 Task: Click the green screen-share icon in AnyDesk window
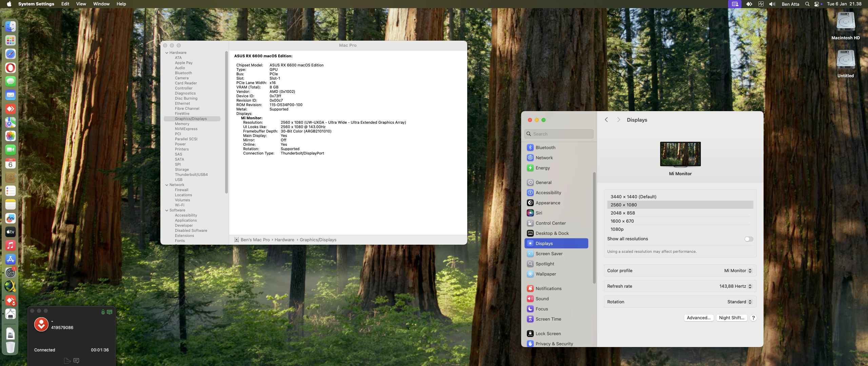coord(110,312)
